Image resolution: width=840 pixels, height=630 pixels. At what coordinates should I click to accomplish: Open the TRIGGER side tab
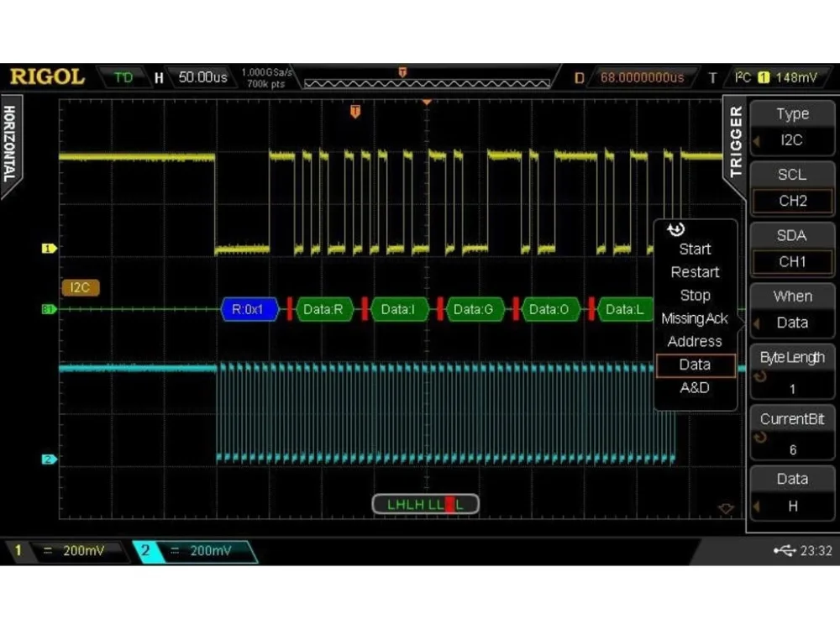coord(736,142)
